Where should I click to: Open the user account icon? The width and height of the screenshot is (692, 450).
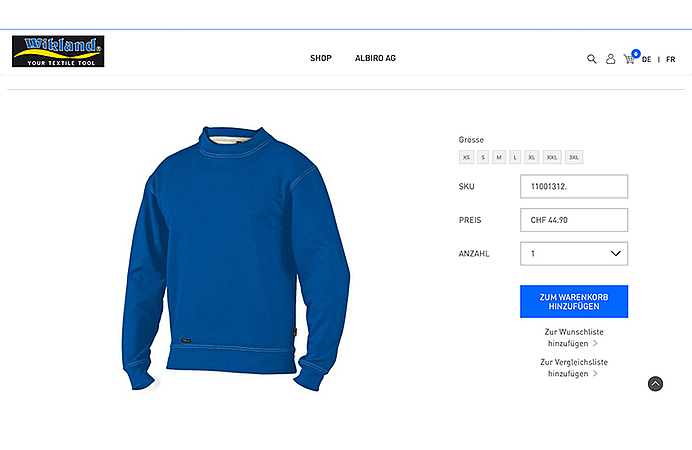point(610,59)
